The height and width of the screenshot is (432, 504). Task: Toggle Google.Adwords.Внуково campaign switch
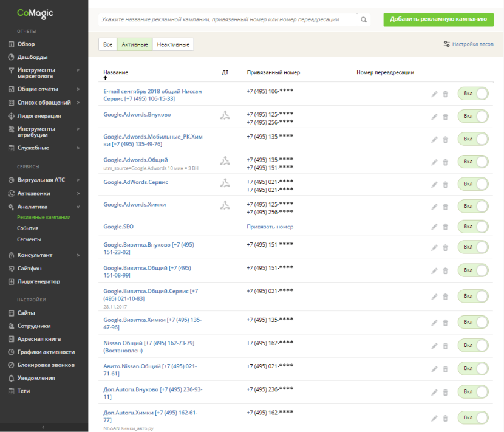[x=473, y=116]
